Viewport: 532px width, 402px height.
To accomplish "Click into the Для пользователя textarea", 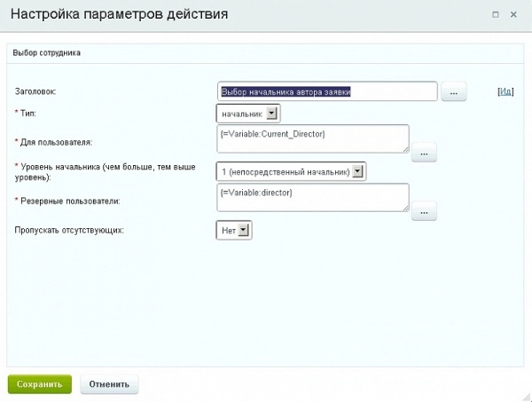I will pos(310,138).
